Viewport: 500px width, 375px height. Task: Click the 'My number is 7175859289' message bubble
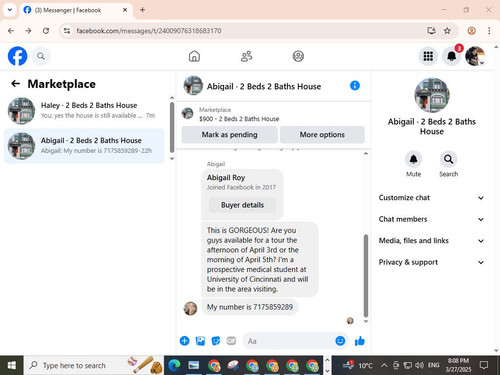pyautogui.click(x=250, y=307)
